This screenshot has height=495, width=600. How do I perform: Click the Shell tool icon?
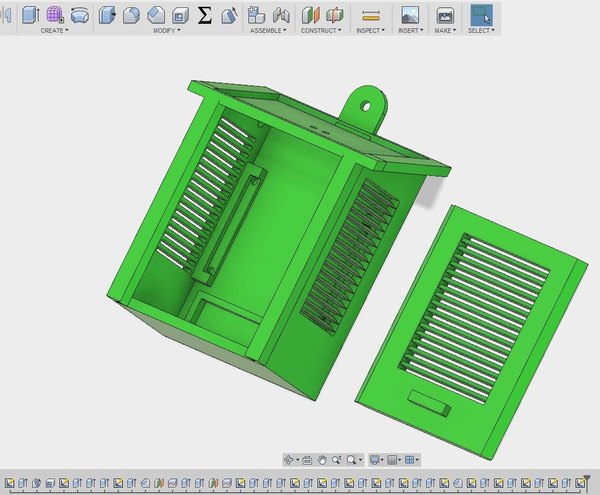point(180,15)
